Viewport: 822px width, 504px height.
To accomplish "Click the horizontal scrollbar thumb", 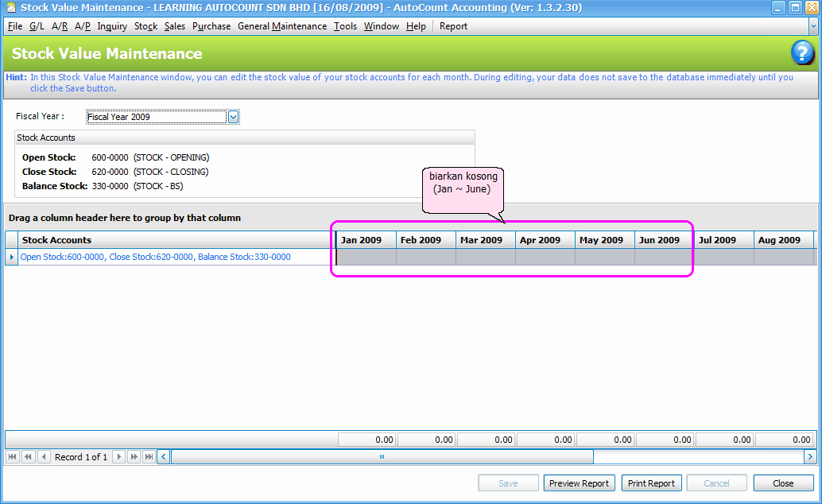I will click(x=382, y=457).
